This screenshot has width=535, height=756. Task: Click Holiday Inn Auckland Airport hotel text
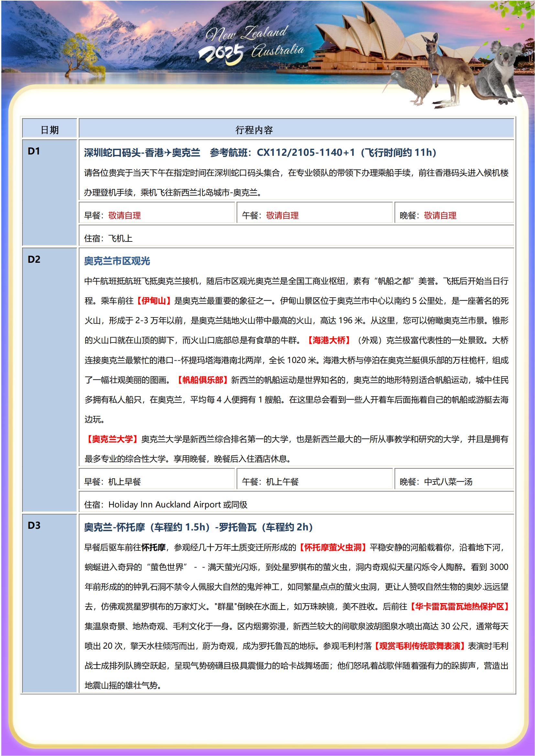click(x=165, y=505)
